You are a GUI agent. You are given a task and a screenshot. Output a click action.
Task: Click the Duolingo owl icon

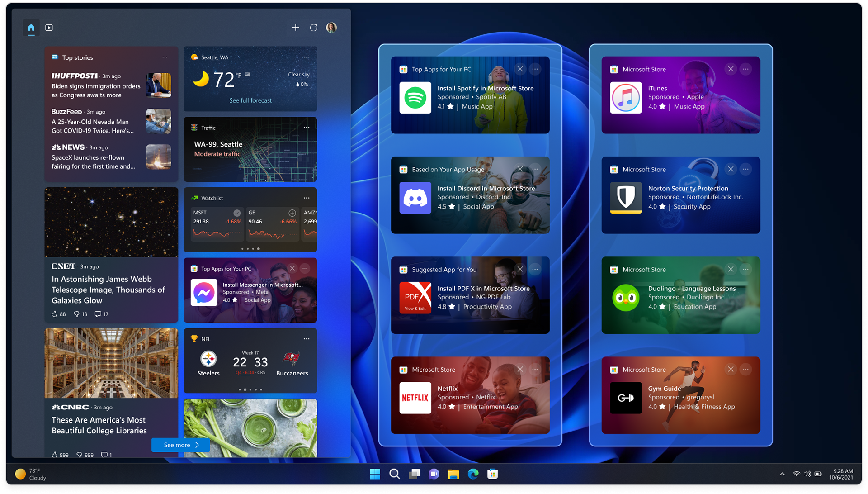click(x=626, y=298)
